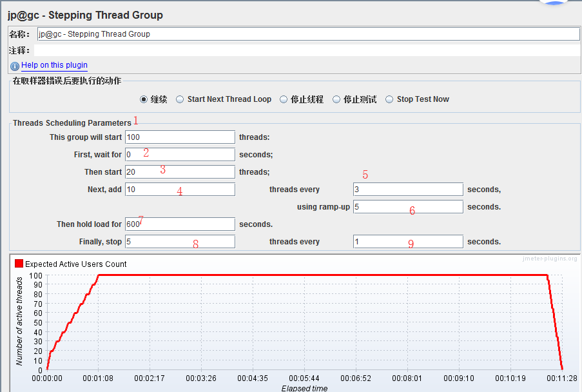Click the 注释 comment field
The width and height of the screenshot is (582, 392).
pos(308,50)
